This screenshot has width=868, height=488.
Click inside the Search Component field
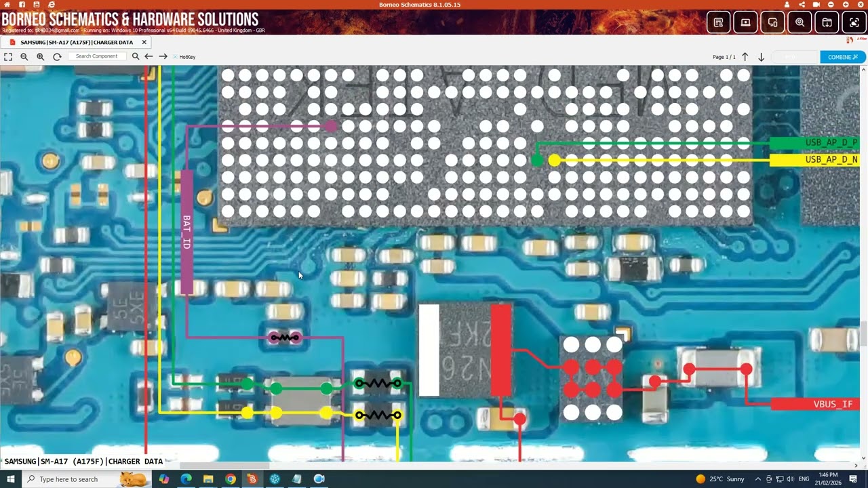pos(97,56)
